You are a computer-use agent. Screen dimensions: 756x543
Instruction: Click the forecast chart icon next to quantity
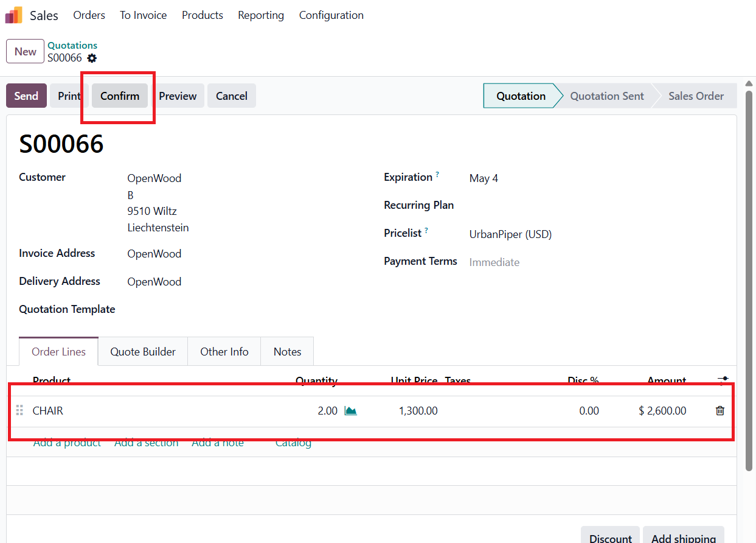(x=350, y=411)
